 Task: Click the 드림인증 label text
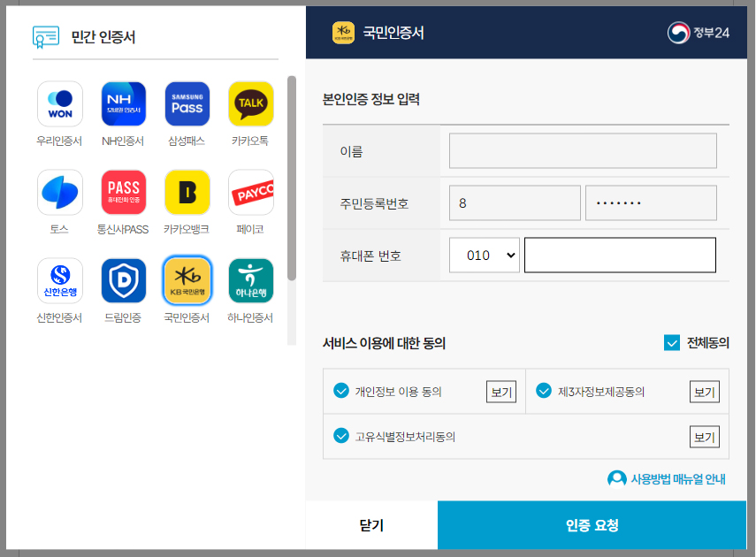click(123, 317)
